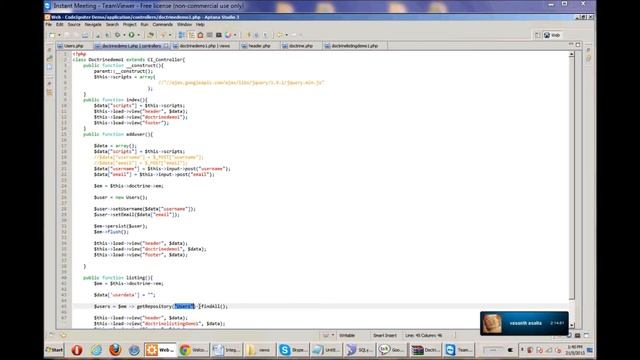Click the scroll-down arrow of editor scrollbar
The width and height of the screenshot is (640, 360).
coord(571,325)
